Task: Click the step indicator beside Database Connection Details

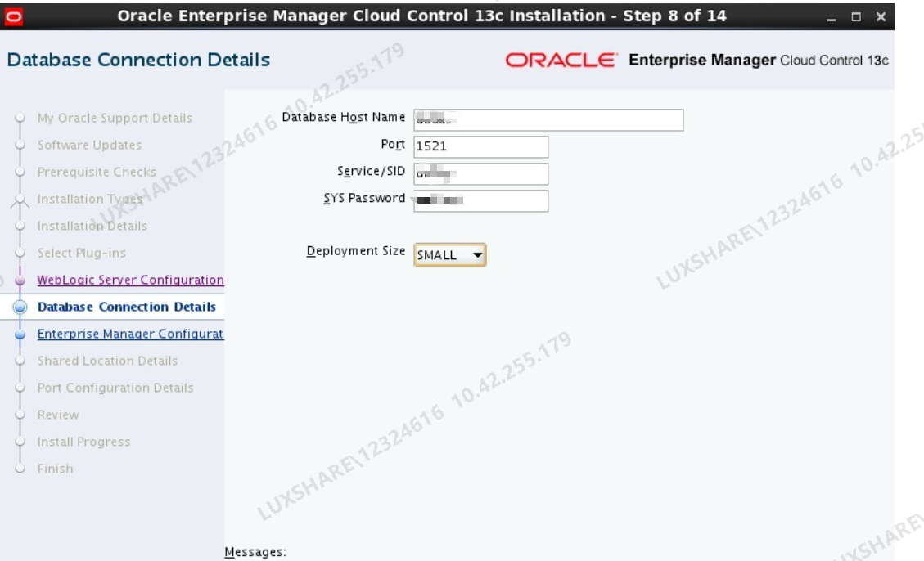Action: pos(20,307)
